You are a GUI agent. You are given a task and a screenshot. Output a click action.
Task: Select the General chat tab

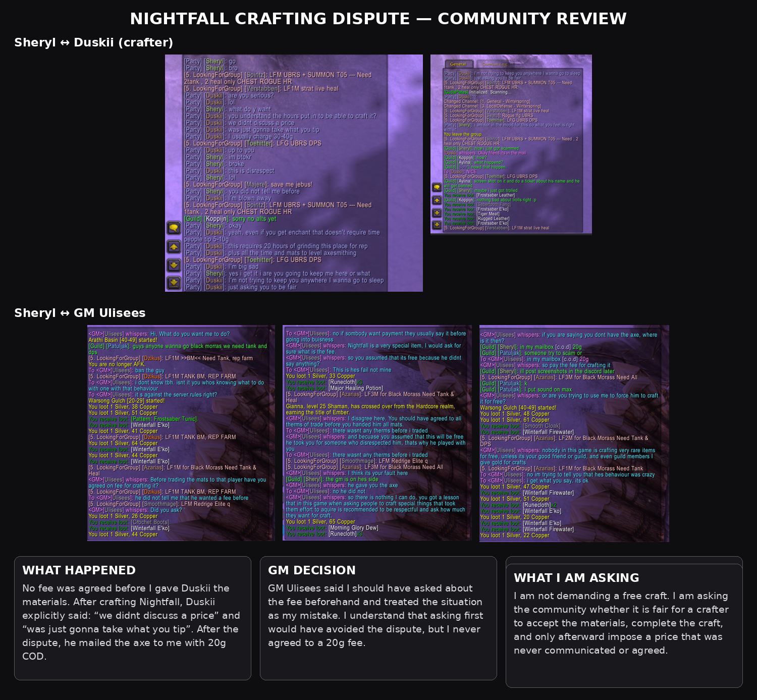click(458, 64)
